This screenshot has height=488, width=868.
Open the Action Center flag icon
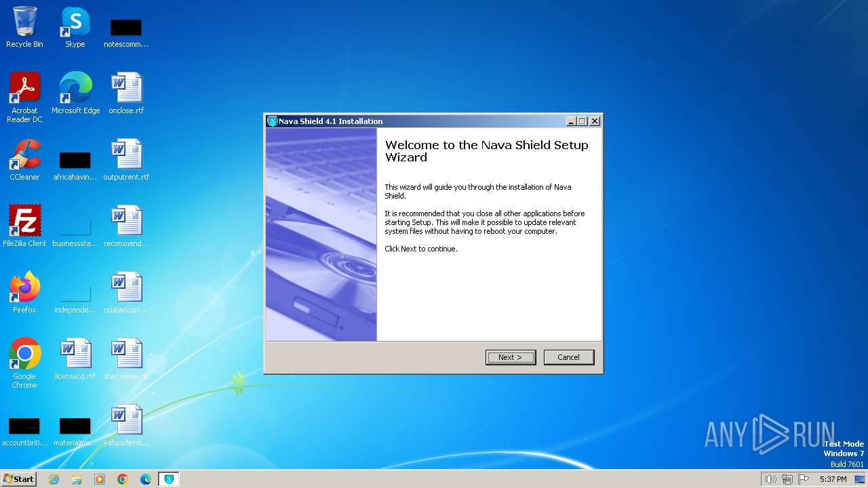(x=804, y=479)
